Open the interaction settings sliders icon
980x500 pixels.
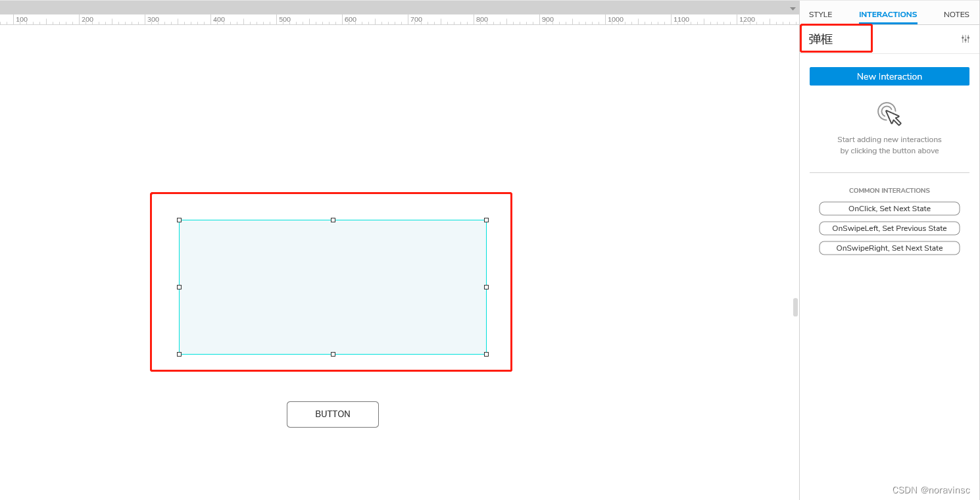click(x=965, y=39)
